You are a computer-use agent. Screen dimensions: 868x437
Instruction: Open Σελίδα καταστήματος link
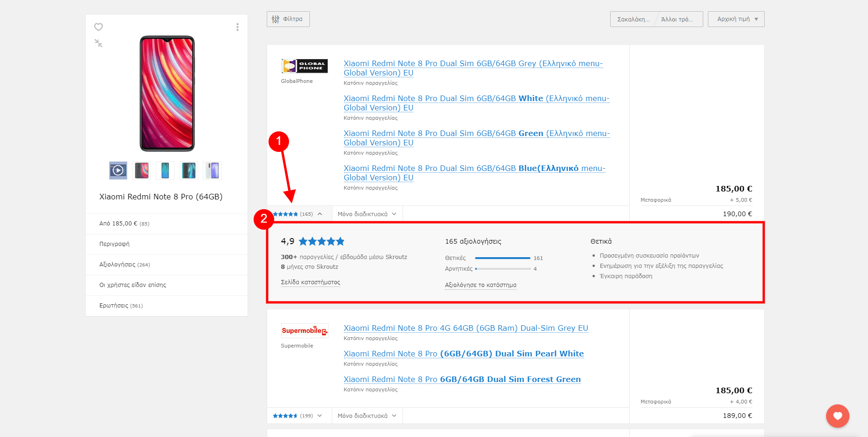coord(310,282)
